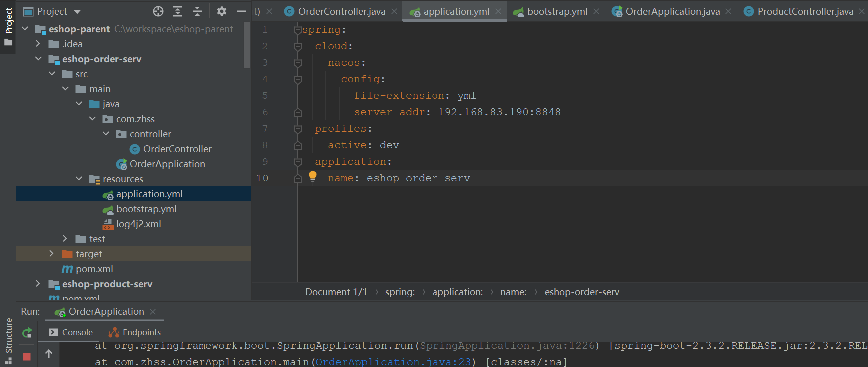
Task: Collapse the main folder
Action: [65, 89]
